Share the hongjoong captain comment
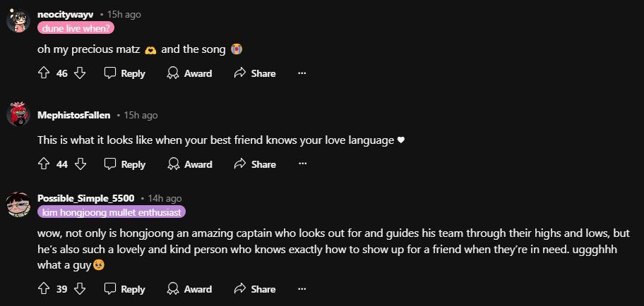The width and height of the screenshot is (644, 306). [254, 289]
